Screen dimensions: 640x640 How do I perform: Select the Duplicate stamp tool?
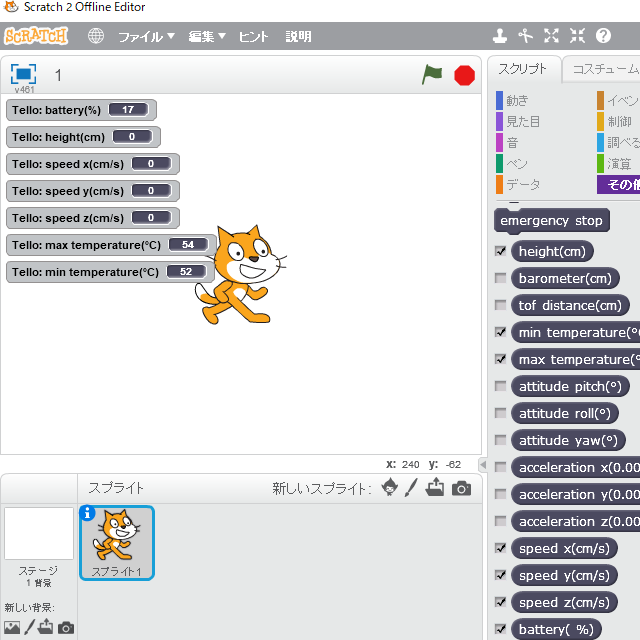point(500,36)
